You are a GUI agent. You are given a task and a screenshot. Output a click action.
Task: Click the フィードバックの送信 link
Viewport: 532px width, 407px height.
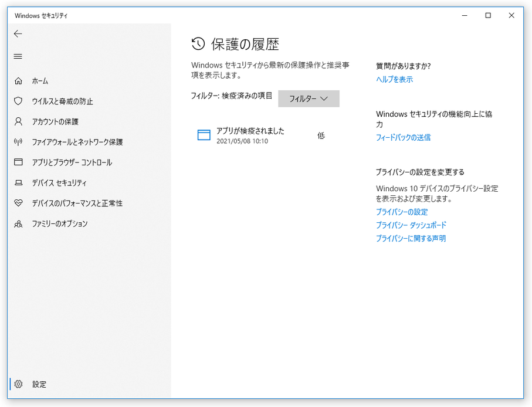pos(403,137)
